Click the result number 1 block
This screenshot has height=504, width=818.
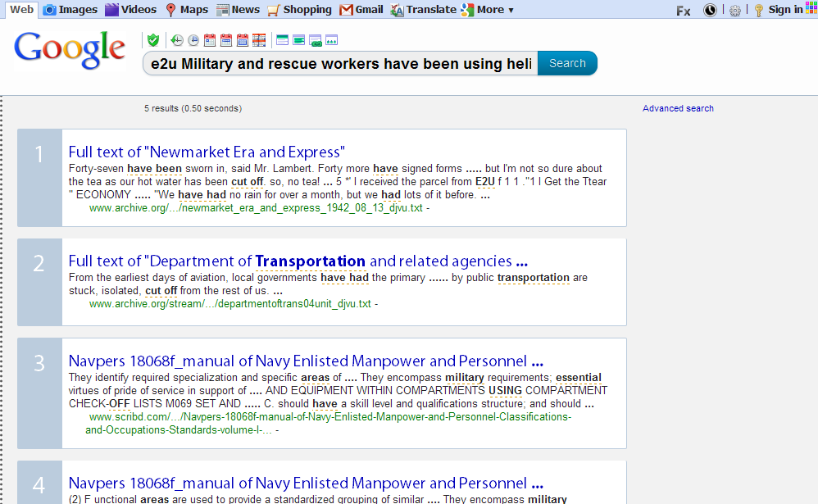39,177
